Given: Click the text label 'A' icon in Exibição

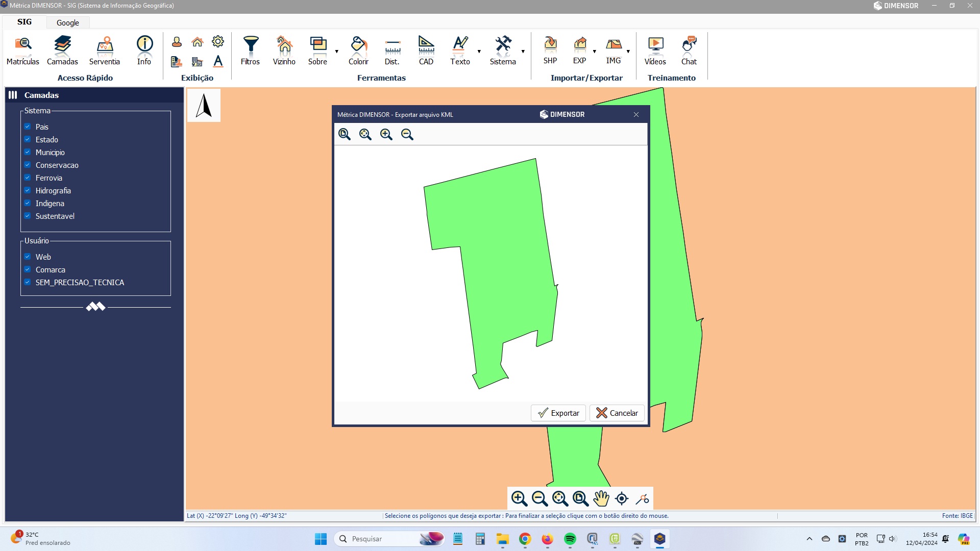Looking at the screenshot, I should click(x=218, y=61).
